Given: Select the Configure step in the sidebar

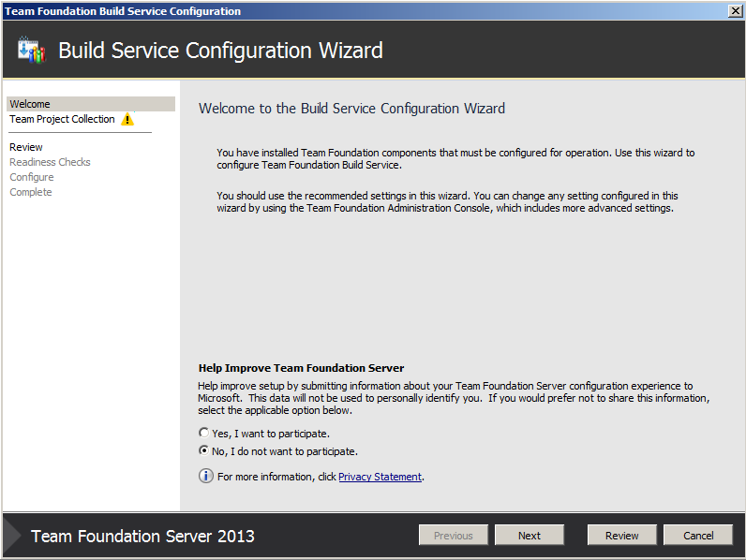Looking at the screenshot, I should (x=32, y=177).
